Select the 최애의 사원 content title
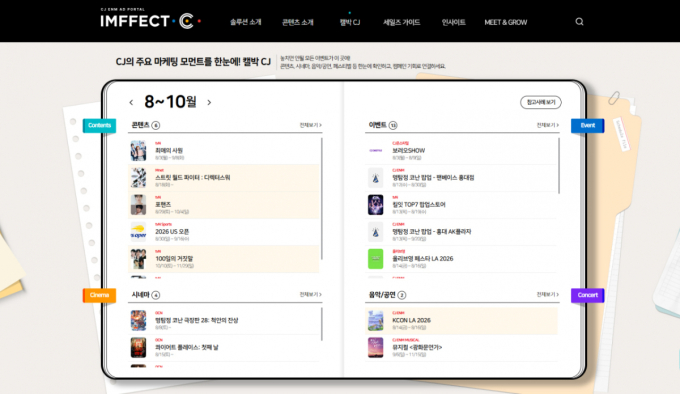 (169, 150)
